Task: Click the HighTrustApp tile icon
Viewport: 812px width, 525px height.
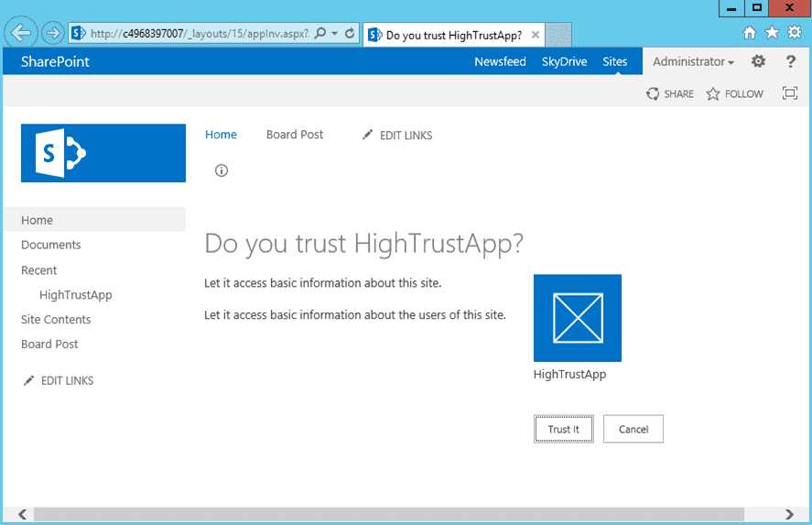Action: (578, 318)
